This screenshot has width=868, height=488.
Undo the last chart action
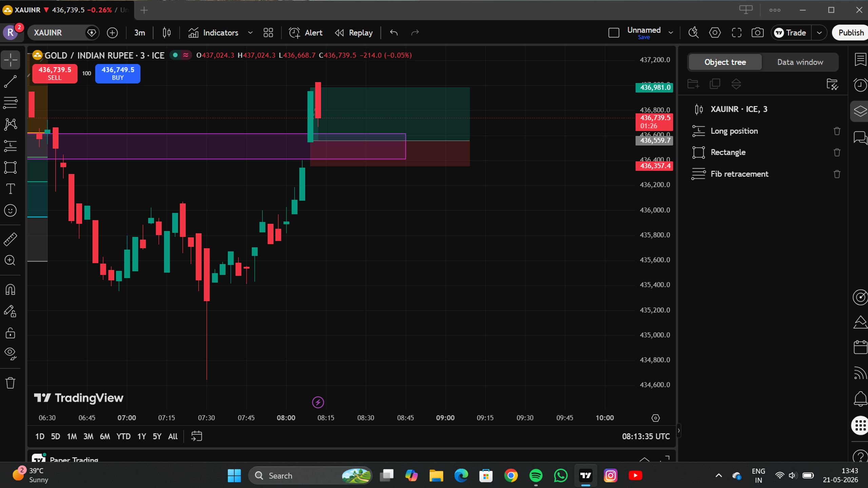click(x=394, y=33)
